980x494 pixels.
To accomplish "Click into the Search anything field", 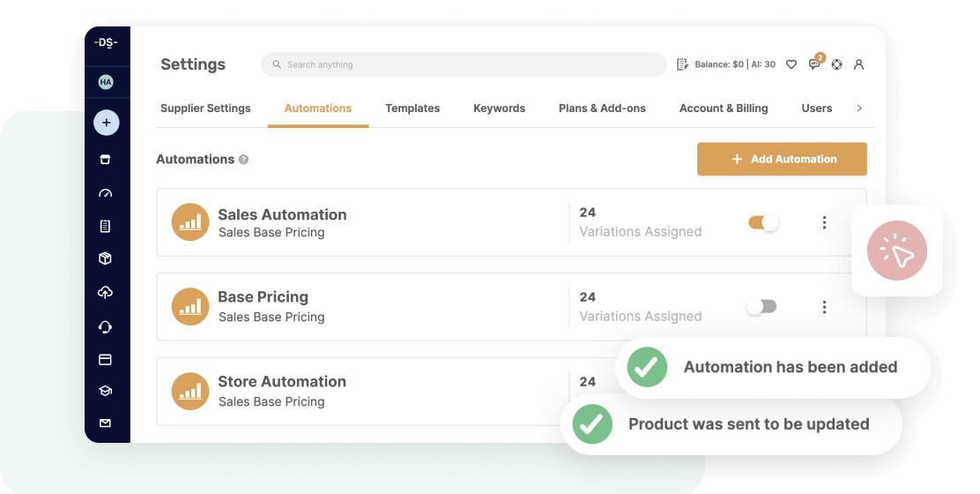I will tap(464, 64).
